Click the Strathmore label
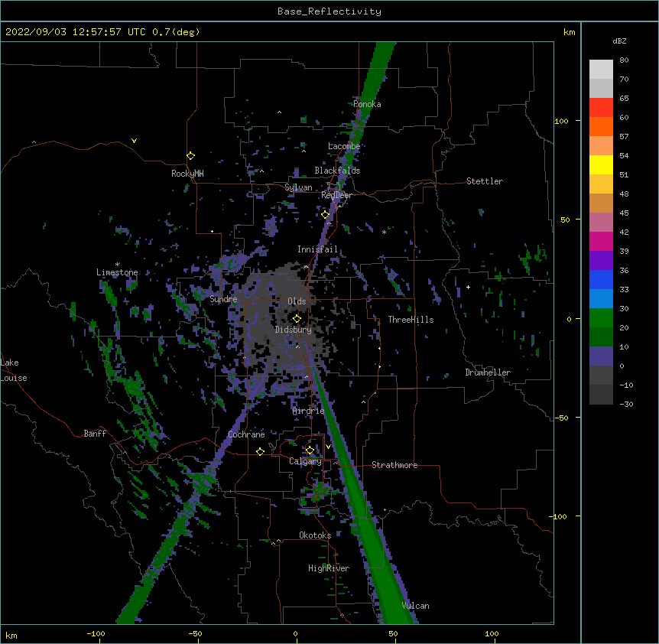Viewport: 659px width, 644px height. coord(394,465)
